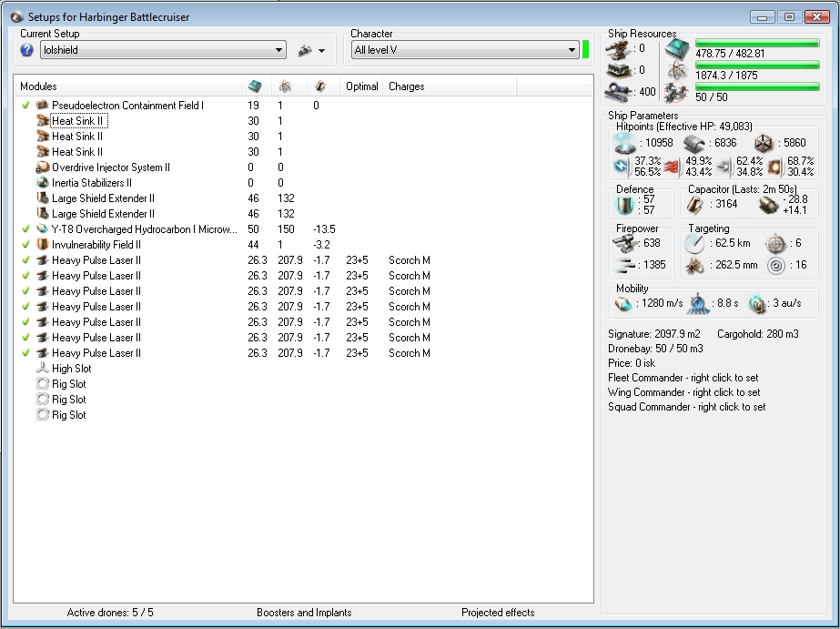Click the Charges column header
This screenshot has height=629, width=840.
(x=407, y=86)
